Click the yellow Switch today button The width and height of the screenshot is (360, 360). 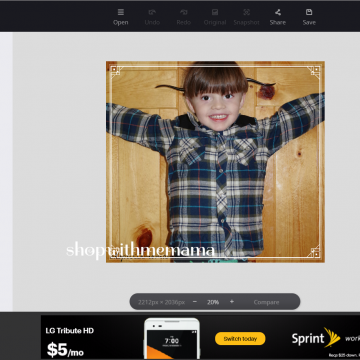240,339
